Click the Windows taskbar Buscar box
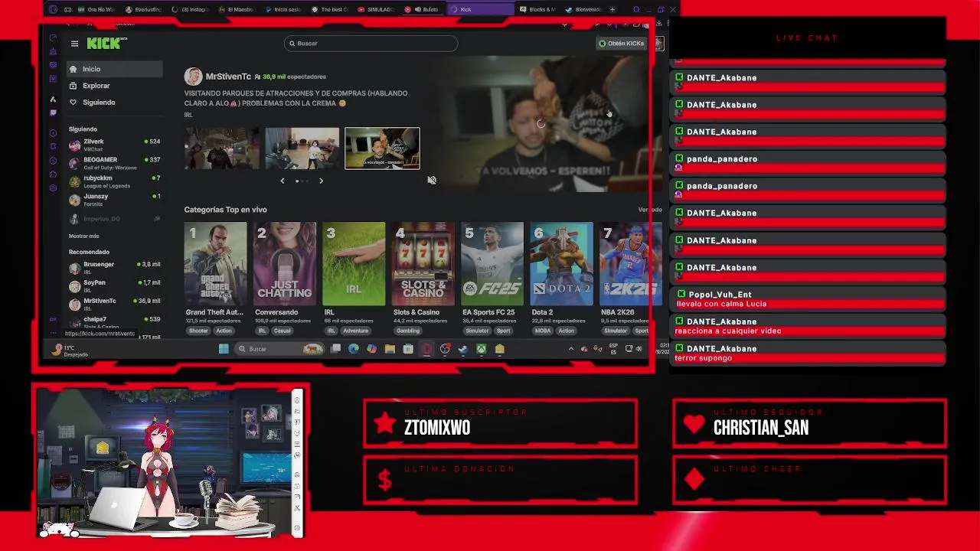 pyautogui.click(x=280, y=349)
